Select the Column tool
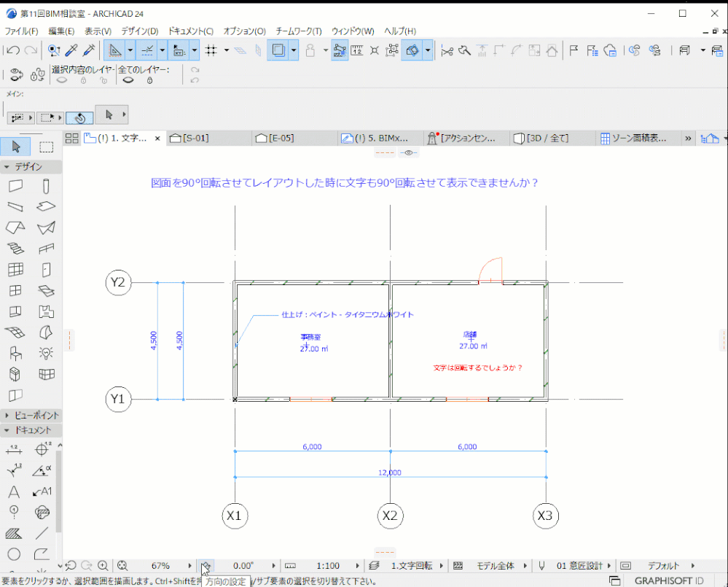 [45, 186]
